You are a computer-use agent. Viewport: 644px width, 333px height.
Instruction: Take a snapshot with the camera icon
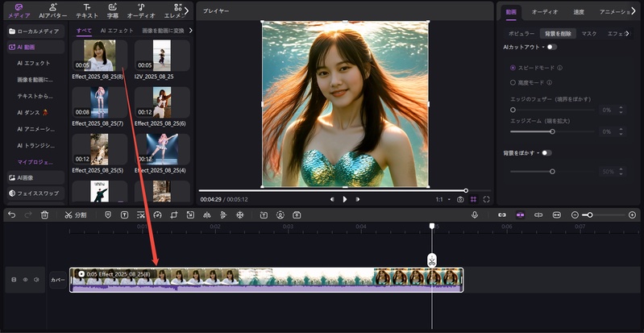460,199
